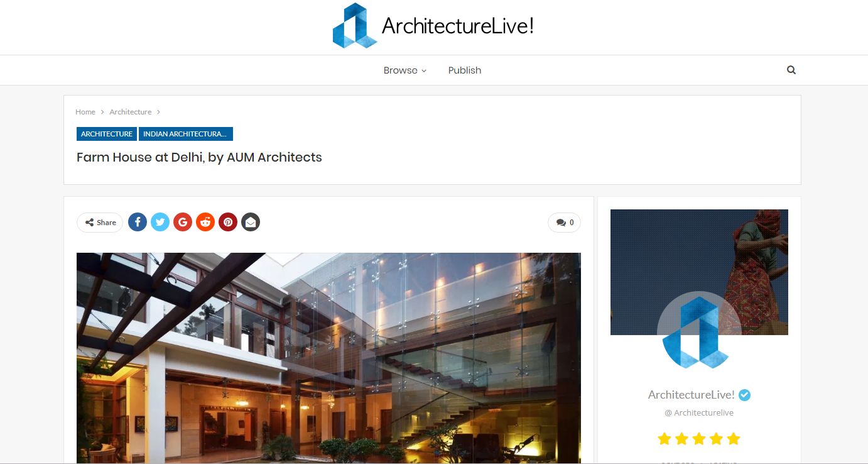868x464 pixels.
Task: Open the Publish menu item
Action: point(465,70)
